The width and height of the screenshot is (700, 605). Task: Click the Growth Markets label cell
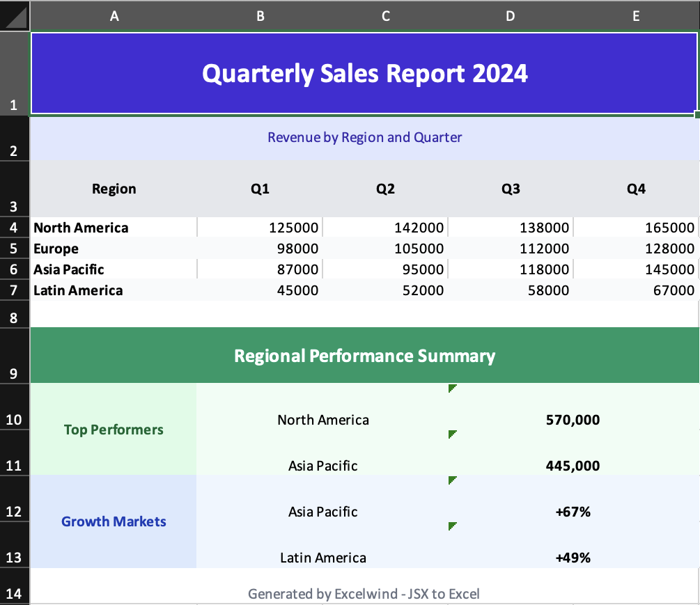coord(114,521)
